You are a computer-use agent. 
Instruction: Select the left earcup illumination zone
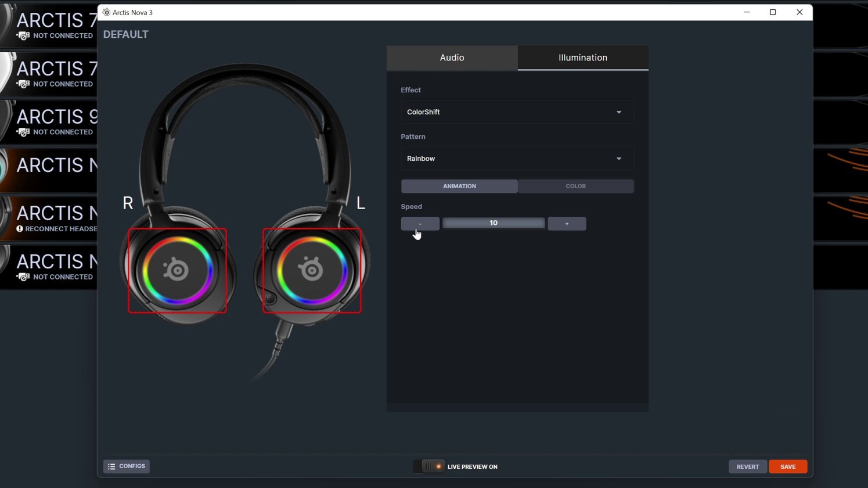(312, 271)
